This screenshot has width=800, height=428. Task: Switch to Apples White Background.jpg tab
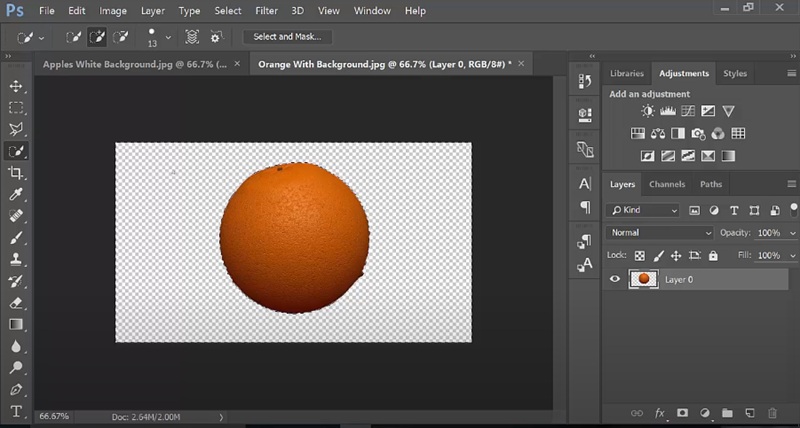pyautogui.click(x=135, y=64)
